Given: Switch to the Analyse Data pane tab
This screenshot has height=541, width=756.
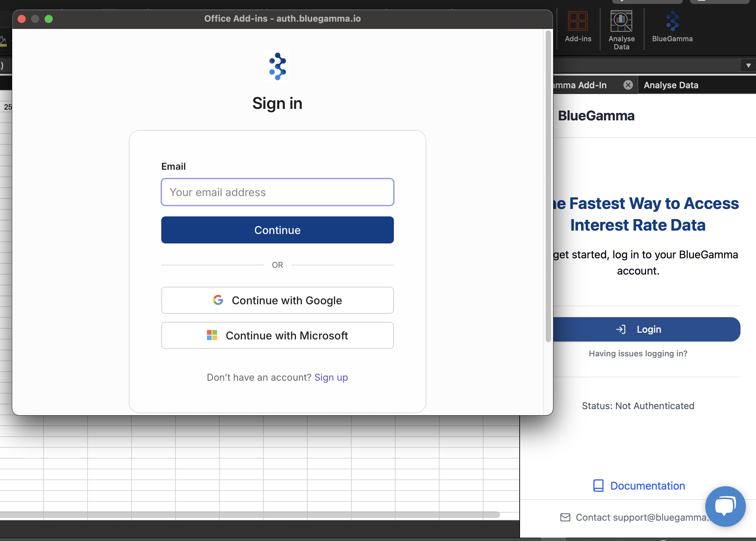Looking at the screenshot, I should pos(671,85).
